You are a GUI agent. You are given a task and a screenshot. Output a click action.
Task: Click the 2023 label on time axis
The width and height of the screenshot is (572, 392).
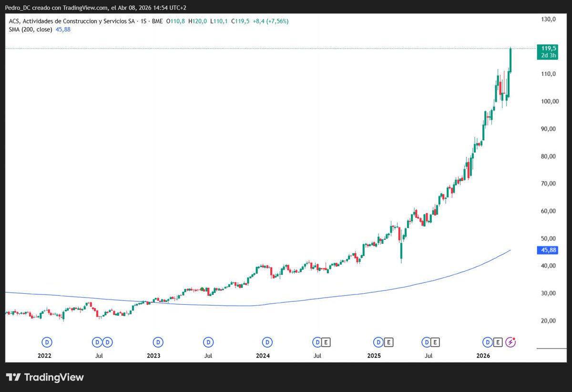pos(153,356)
